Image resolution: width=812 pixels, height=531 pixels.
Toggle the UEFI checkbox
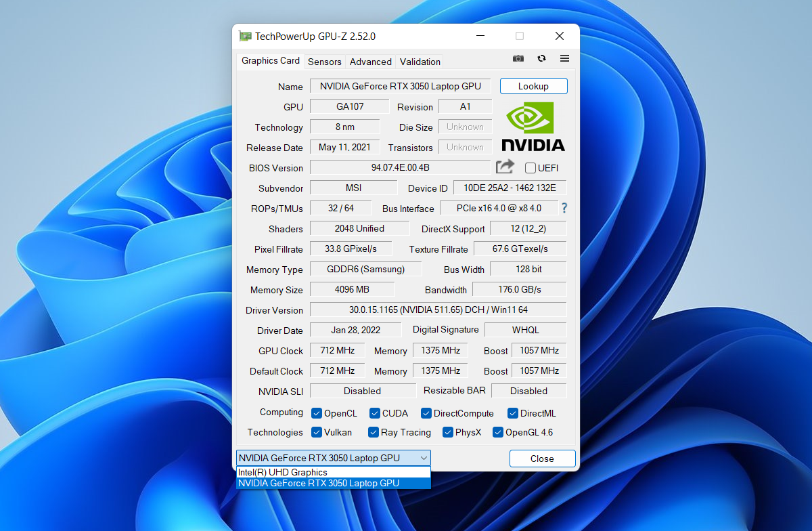(531, 168)
